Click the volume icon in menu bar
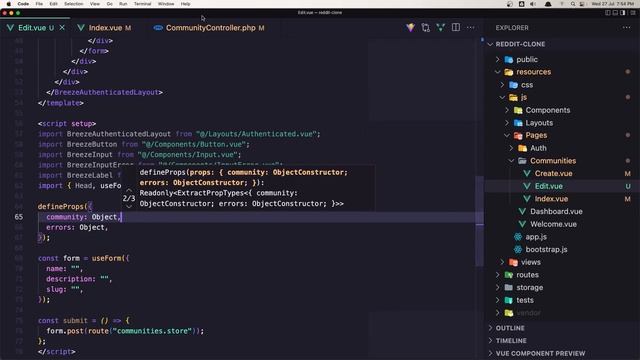Screen dimensions: 640x360 click(x=533, y=4)
